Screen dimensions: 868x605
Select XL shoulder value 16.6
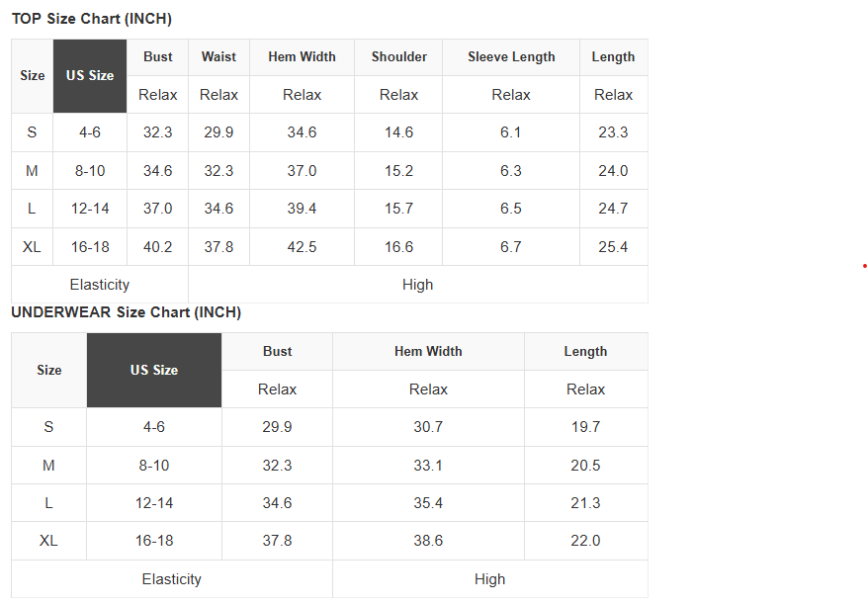click(399, 247)
